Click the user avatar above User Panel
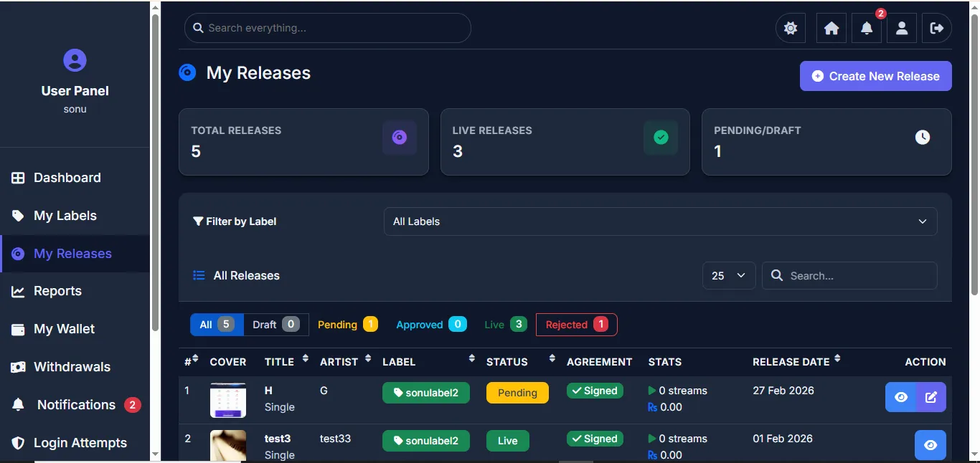This screenshot has width=980, height=463. click(x=75, y=60)
